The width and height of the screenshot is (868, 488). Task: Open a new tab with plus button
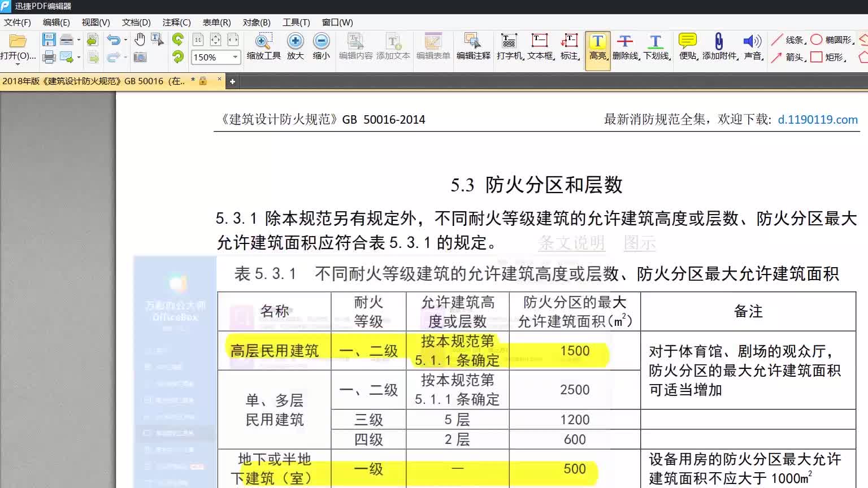[x=232, y=81]
